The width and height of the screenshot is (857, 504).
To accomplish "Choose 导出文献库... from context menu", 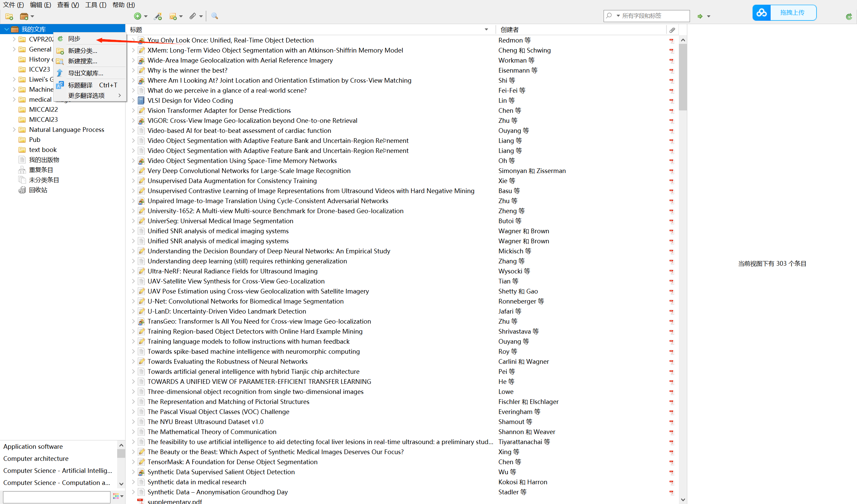I will click(85, 73).
